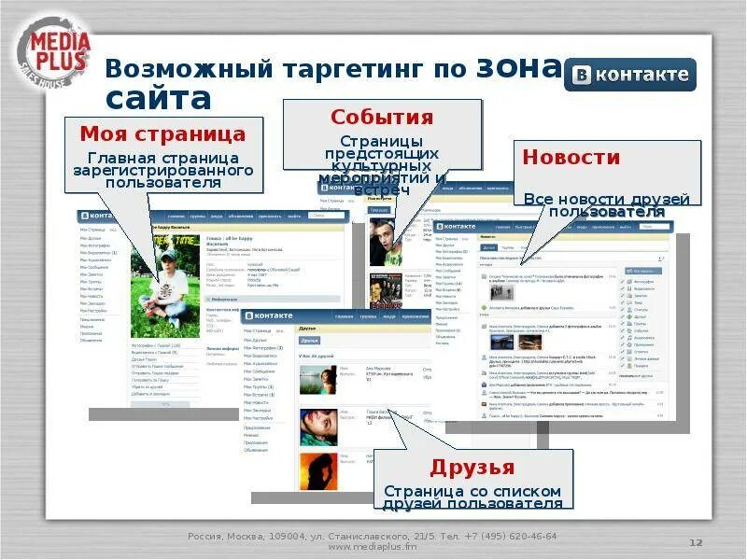Click green friend-added icon in news feed

(x=484, y=308)
